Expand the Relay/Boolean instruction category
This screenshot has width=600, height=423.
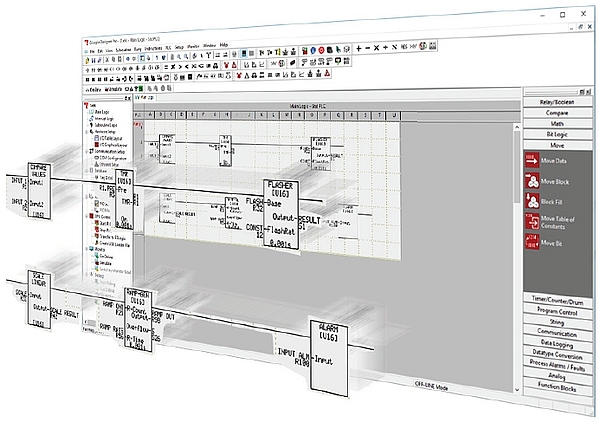[x=557, y=101]
